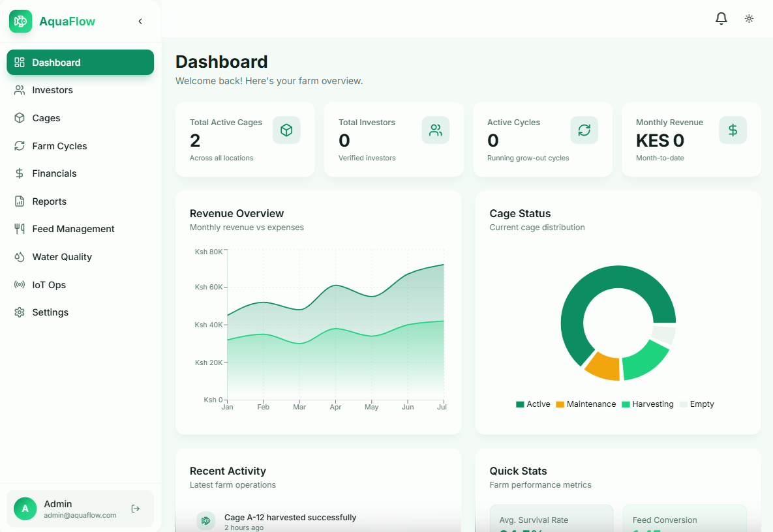Click the orange Maintenance donut segment
Image resolution: width=773 pixels, height=532 pixels.
point(605,367)
